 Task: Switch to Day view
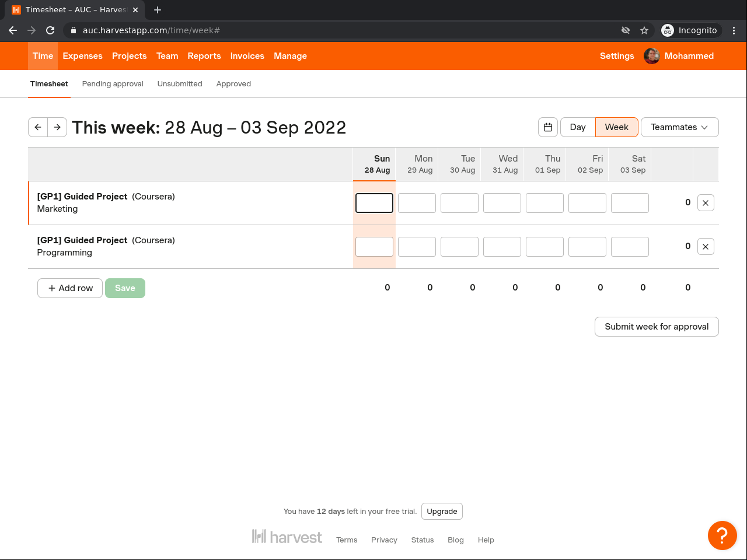point(578,127)
